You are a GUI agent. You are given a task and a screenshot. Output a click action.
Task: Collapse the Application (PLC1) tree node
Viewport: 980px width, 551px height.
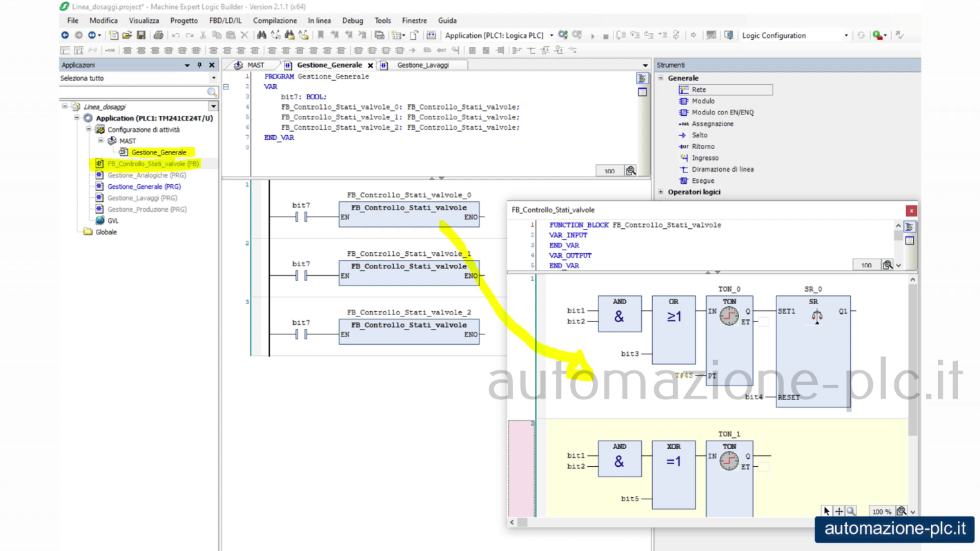[x=77, y=118]
